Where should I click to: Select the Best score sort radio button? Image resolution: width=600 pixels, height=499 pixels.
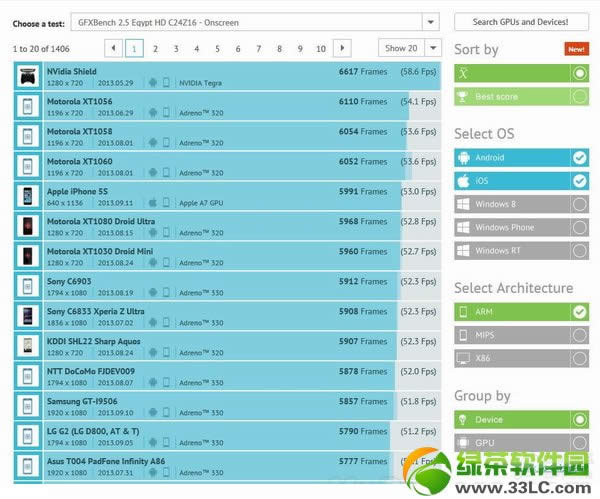tap(579, 96)
